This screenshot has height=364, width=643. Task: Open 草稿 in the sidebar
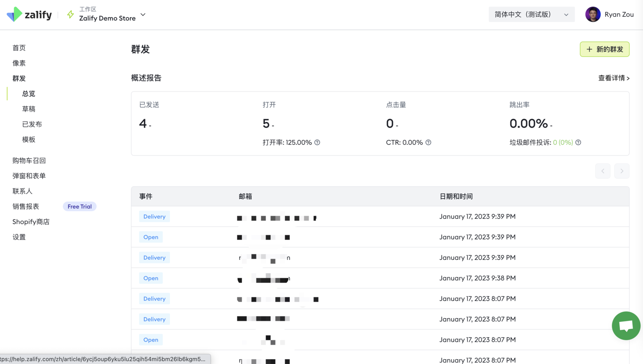click(29, 109)
